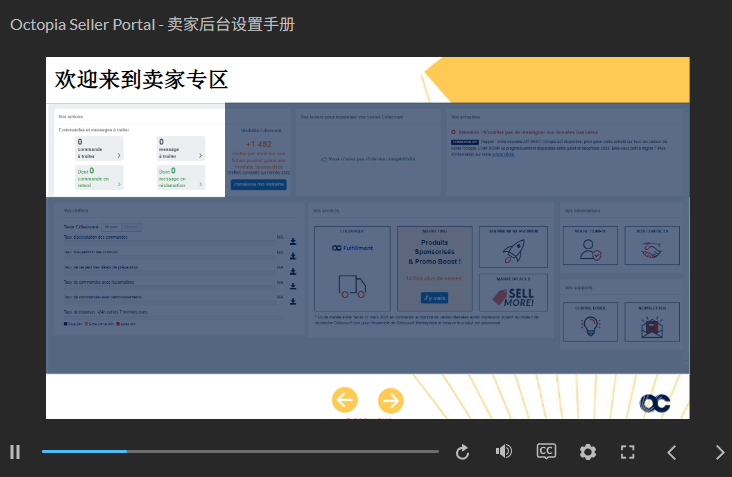Click the 'article dédié' link
The image size is (732, 477).
click(x=503, y=154)
